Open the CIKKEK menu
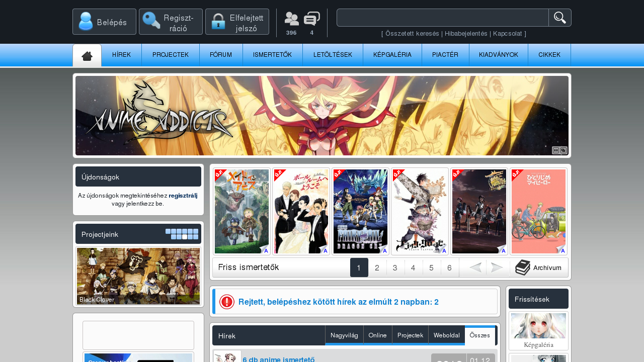The height and width of the screenshot is (362, 644). click(549, 55)
